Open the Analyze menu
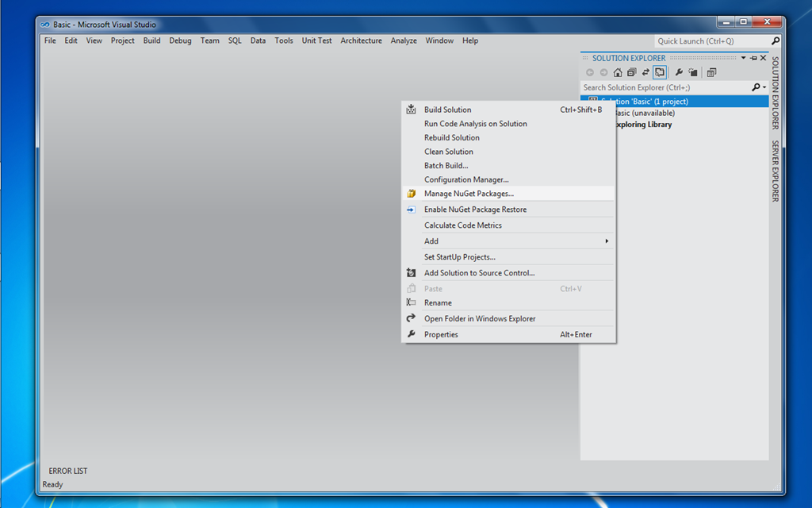812x508 pixels. tap(404, 40)
